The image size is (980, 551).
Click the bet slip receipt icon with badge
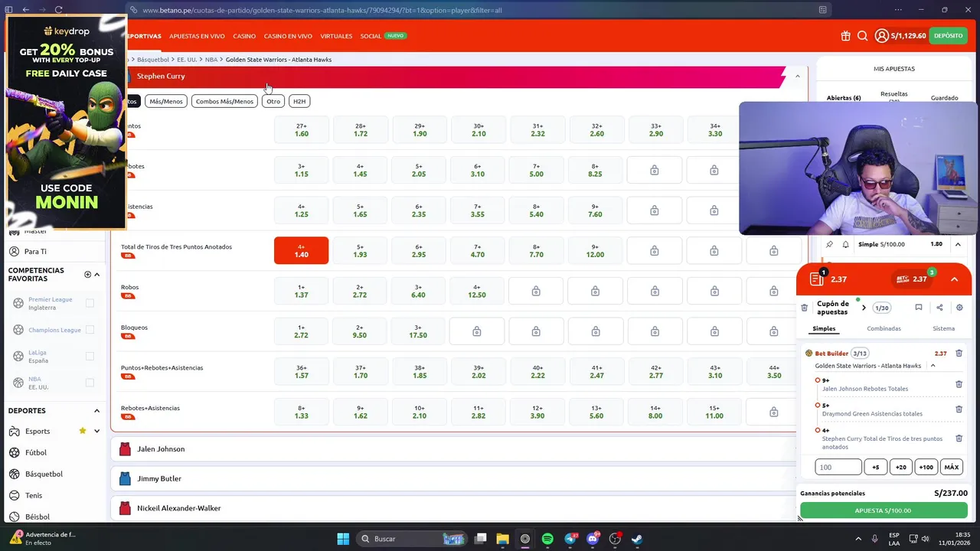pos(817,279)
